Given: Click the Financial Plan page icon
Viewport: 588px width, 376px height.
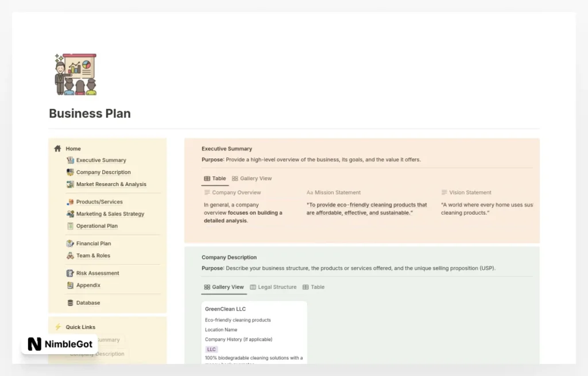Looking at the screenshot, I should (x=69, y=243).
